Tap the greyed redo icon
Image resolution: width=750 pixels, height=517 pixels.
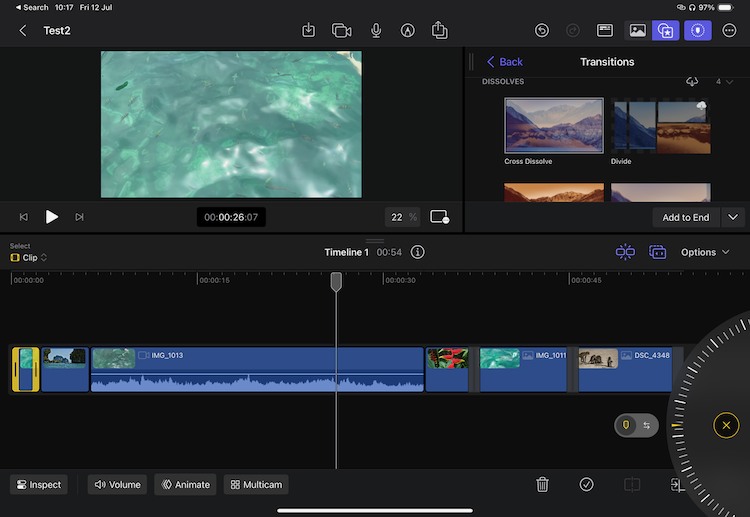(x=573, y=31)
